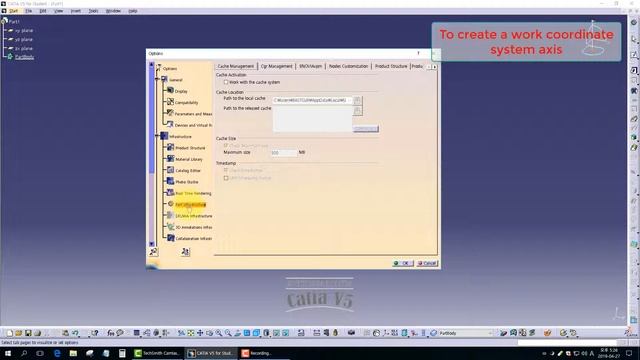Click Cancel in the Options dialog
Viewport: 640px width, 360px height.
point(427,263)
